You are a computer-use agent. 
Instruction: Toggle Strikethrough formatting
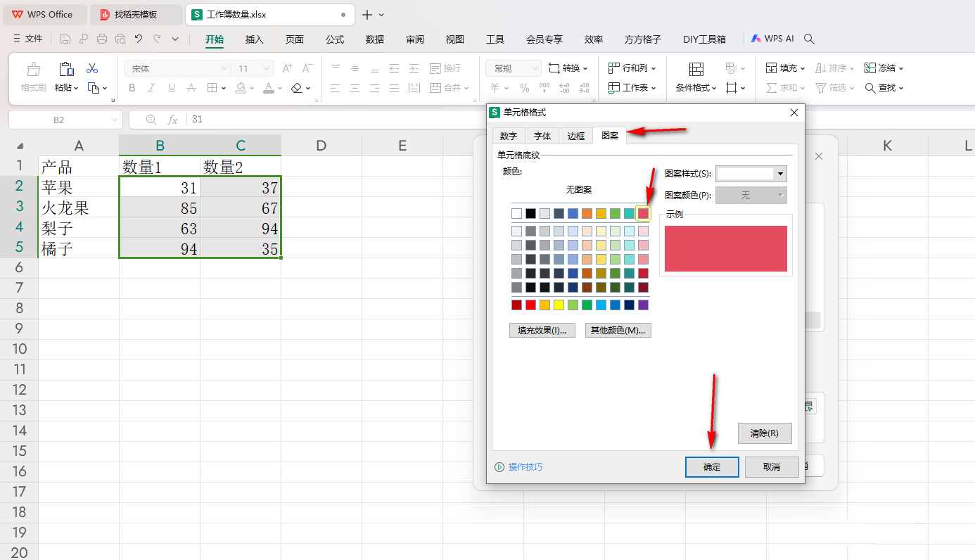pyautogui.click(x=191, y=88)
